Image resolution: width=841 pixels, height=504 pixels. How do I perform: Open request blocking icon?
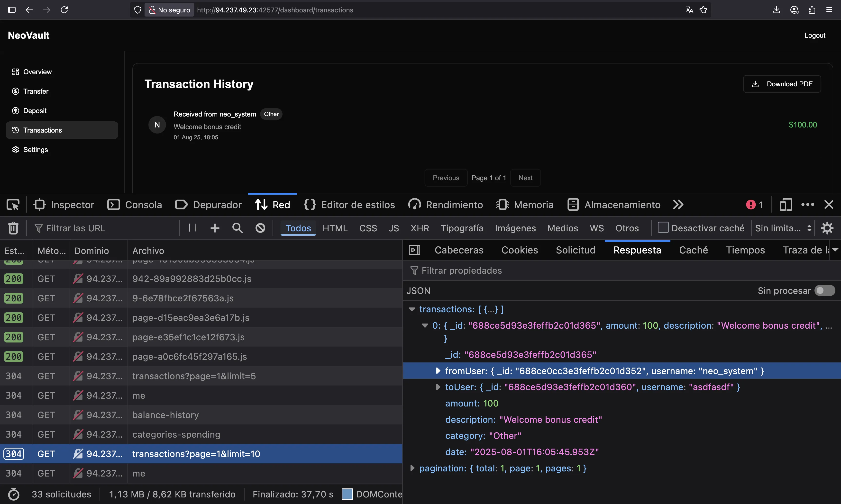click(260, 228)
